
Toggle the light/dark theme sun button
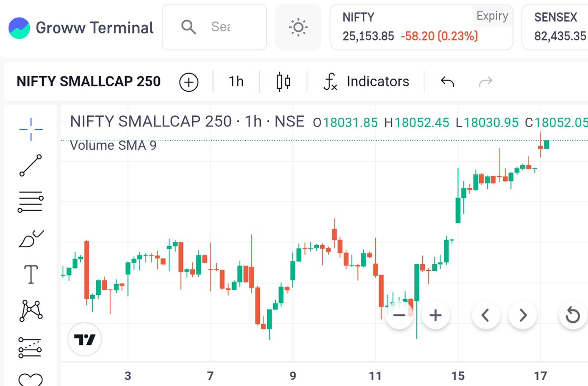click(299, 27)
